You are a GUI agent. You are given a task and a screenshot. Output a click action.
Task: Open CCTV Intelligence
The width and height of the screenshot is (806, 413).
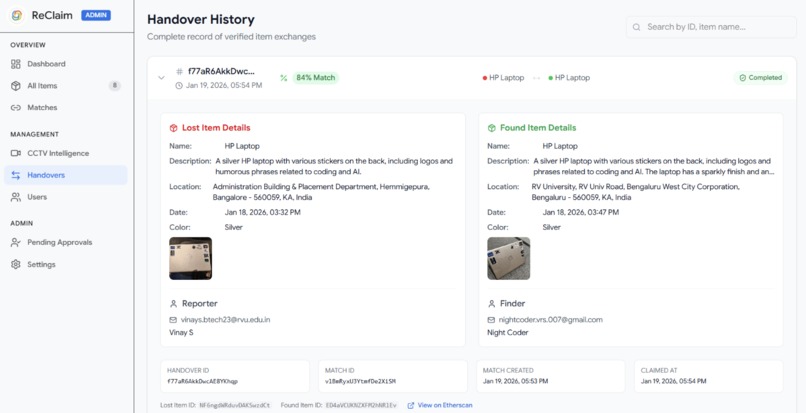pos(65,153)
